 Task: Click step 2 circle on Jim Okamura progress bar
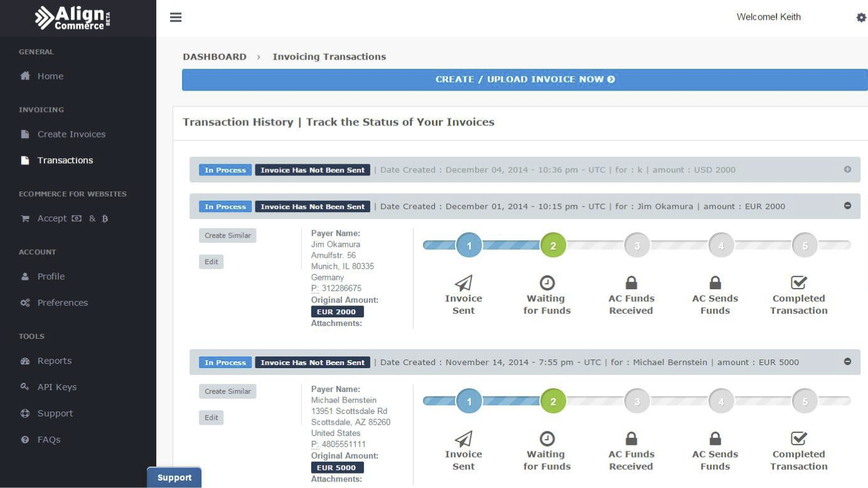point(553,245)
